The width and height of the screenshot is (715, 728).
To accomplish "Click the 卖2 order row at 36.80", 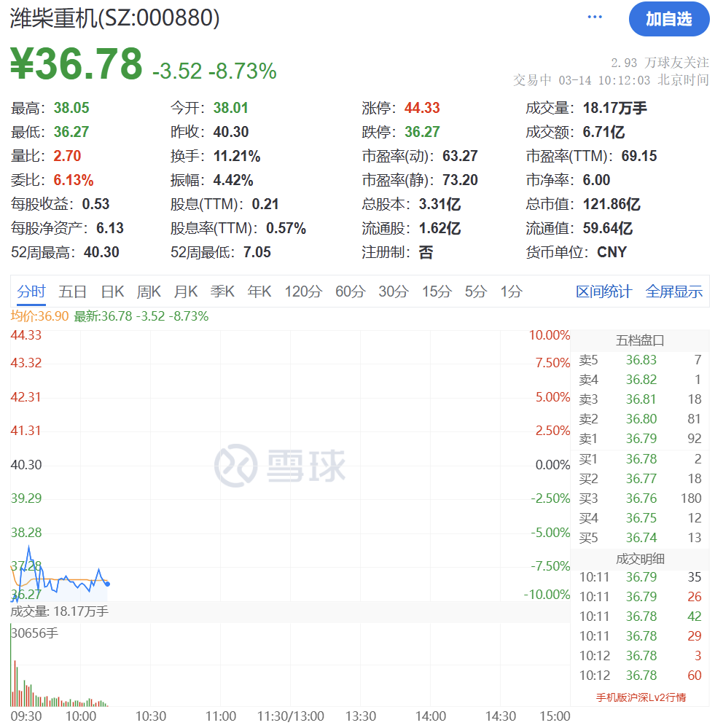I will [x=640, y=419].
